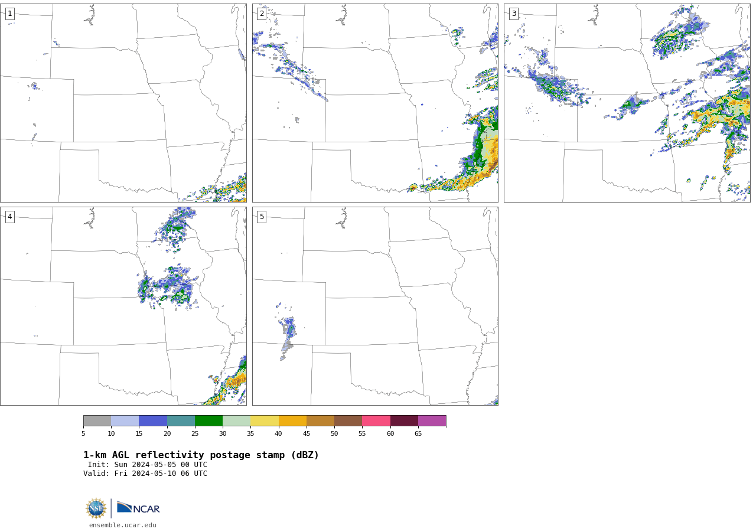Click the number label on panel 4
Screen dimensions: 756x532
(x=9, y=217)
